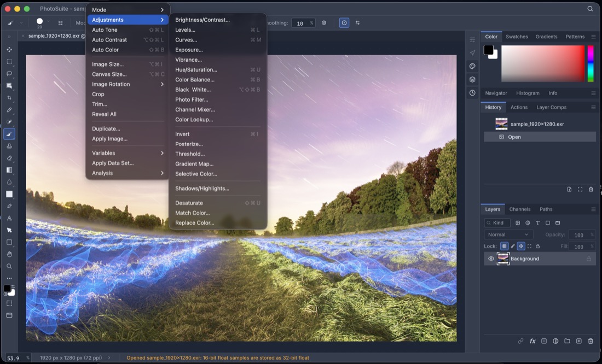Choose Curves adjustment
Image resolution: width=602 pixels, height=364 pixels.
[x=218, y=40]
